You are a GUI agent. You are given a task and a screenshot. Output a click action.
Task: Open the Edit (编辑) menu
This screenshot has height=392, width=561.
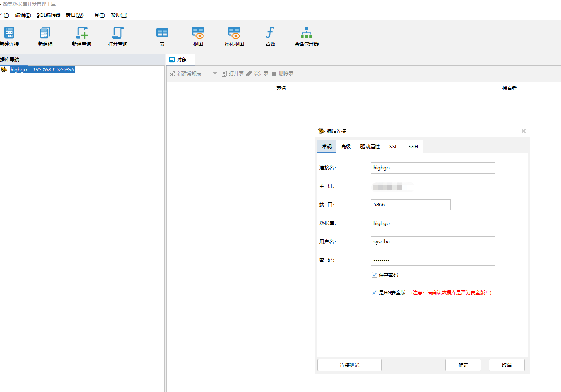pyautogui.click(x=23, y=15)
